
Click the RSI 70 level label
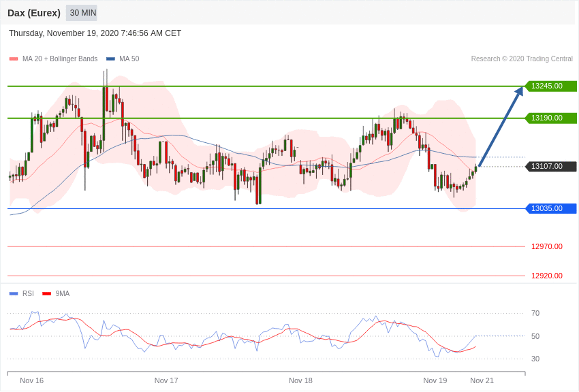click(535, 313)
